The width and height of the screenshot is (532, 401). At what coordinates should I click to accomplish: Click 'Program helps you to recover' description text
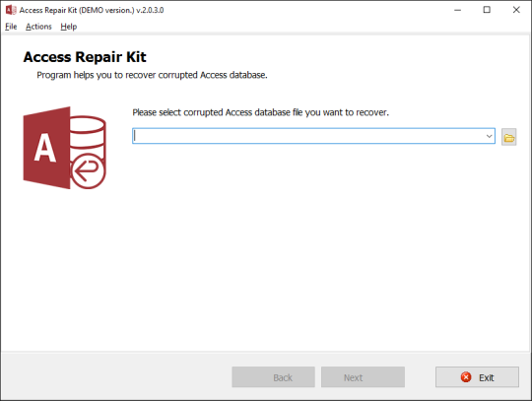pyautogui.click(x=152, y=75)
